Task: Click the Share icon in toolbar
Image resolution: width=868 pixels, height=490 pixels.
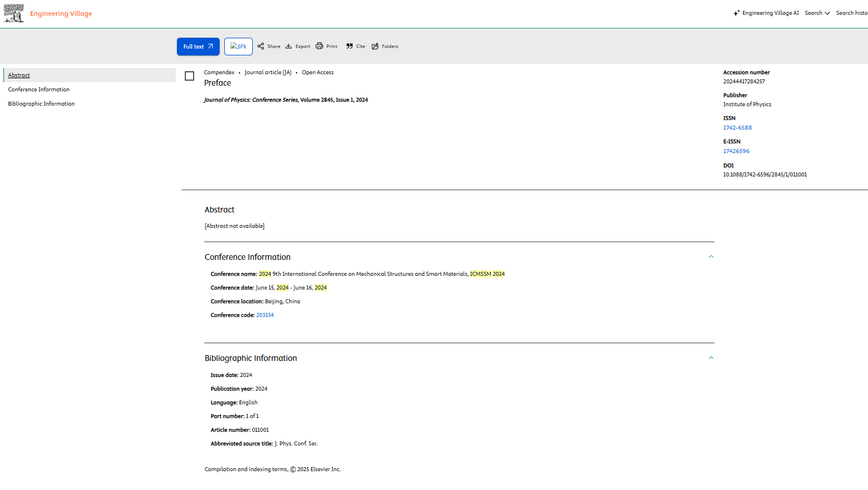Action: [261, 46]
